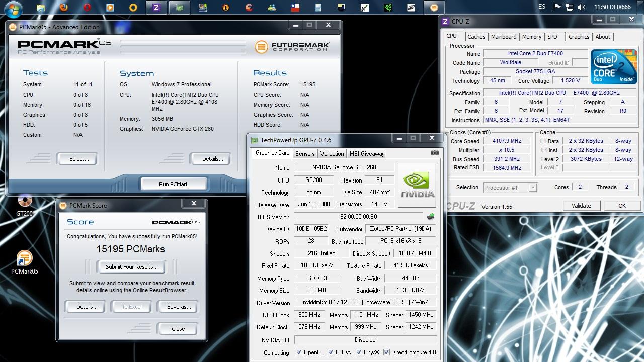Toggle the OpenCL checkbox in GPU-Z

tap(299, 352)
